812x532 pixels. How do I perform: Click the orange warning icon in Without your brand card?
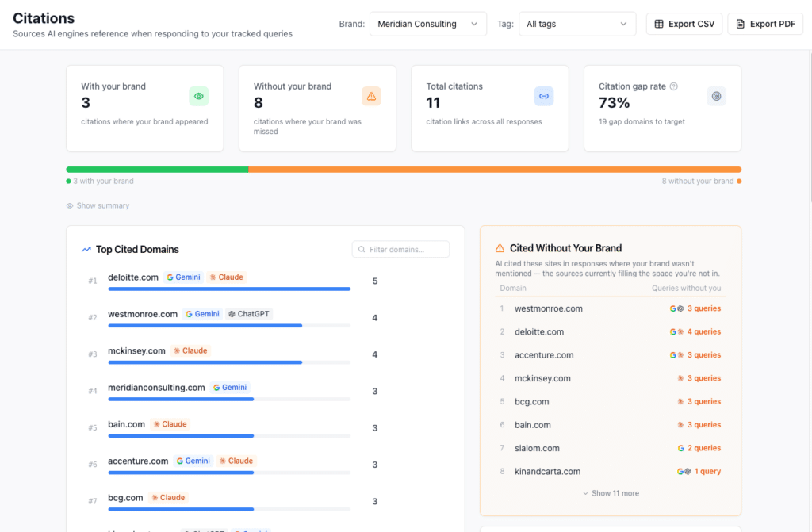pyautogui.click(x=371, y=97)
